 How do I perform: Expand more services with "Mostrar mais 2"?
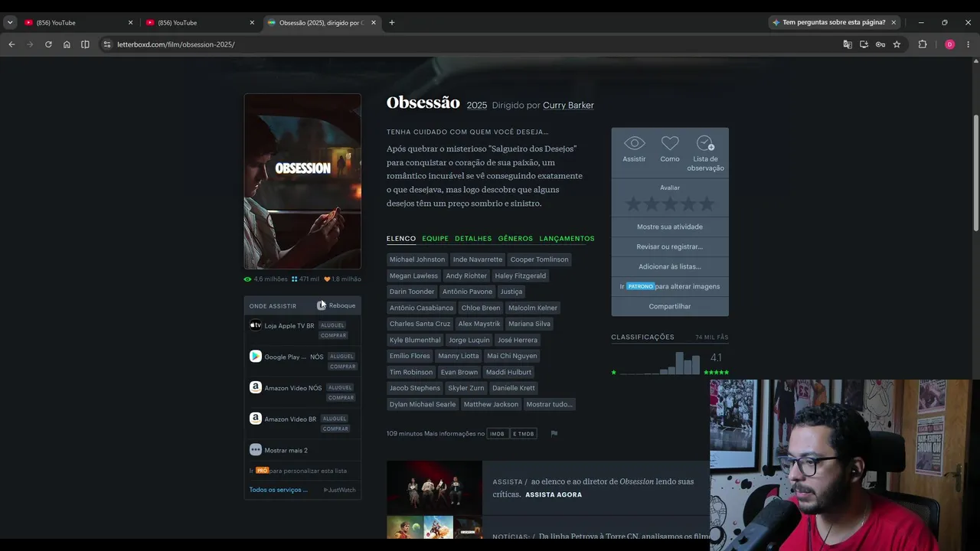pyautogui.click(x=286, y=450)
